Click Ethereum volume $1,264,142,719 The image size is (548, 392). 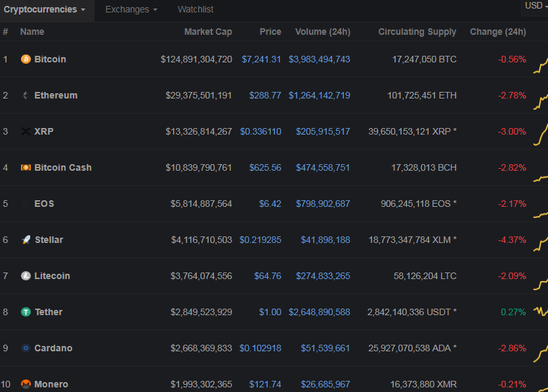pyautogui.click(x=320, y=95)
